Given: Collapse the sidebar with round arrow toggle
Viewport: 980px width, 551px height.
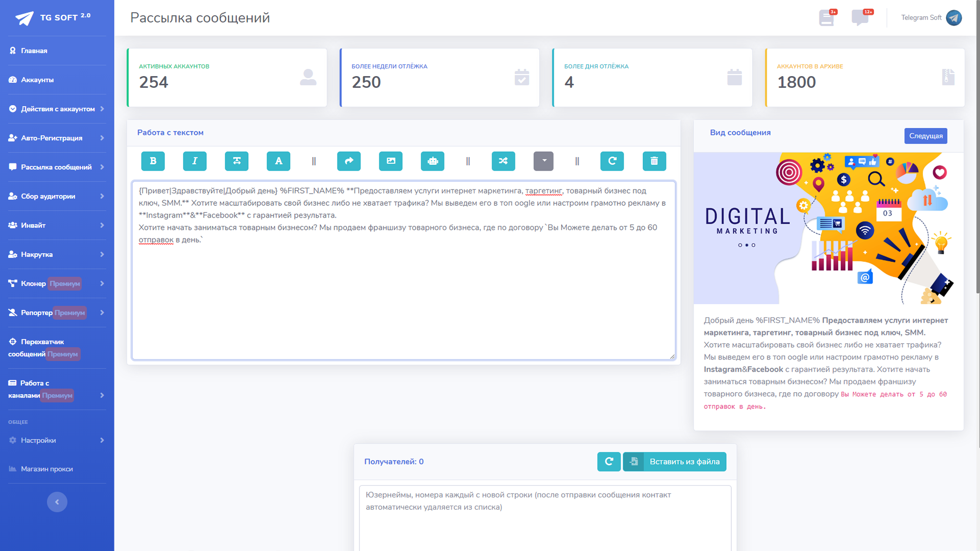Looking at the screenshot, I should pyautogui.click(x=57, y=502).
